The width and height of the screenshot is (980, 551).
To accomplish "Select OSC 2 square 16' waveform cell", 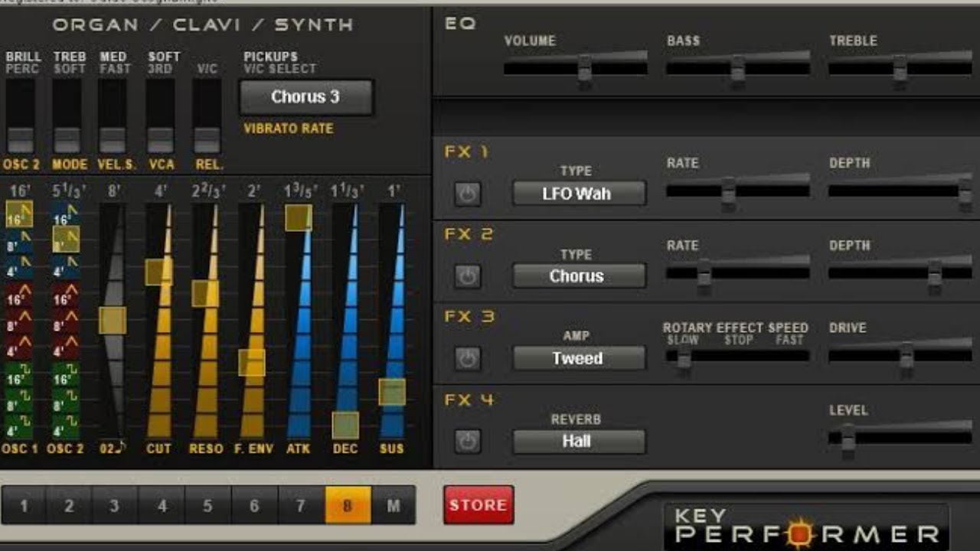I will [x=66, y=373].
